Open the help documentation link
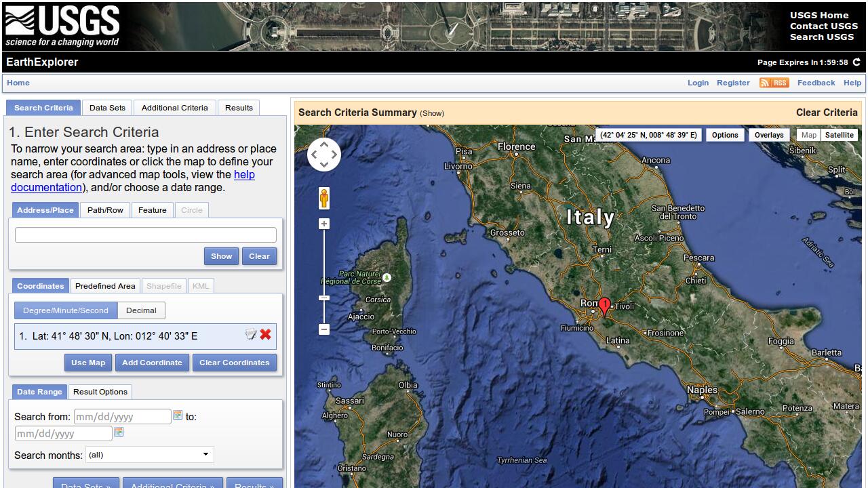This screenshot has height=488, width=868. [x=133, y=181]
